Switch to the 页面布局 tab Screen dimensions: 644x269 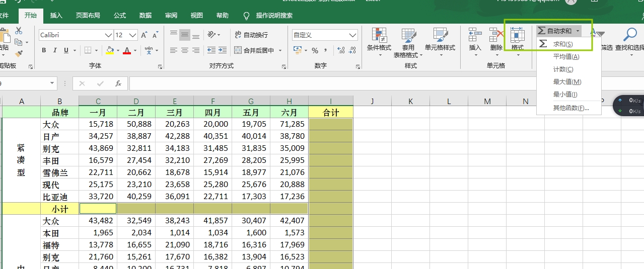click(88, 16)
